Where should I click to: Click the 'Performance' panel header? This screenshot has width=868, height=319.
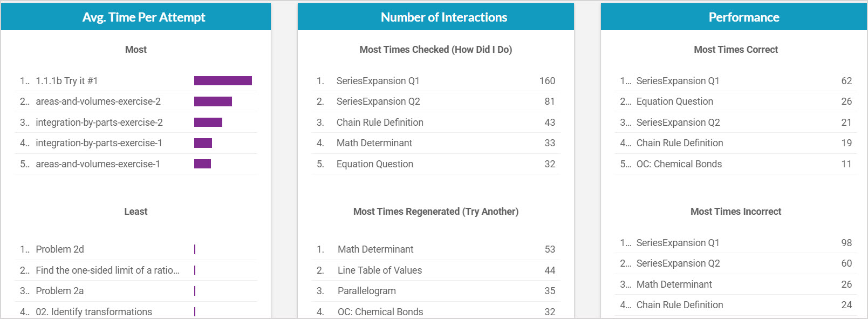tap(743, 17)
